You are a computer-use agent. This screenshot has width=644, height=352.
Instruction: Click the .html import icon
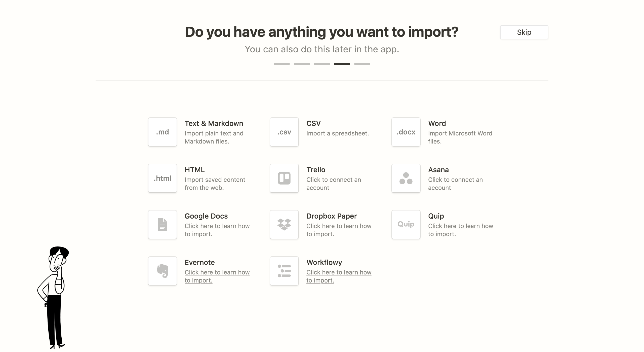click(163, 178)
